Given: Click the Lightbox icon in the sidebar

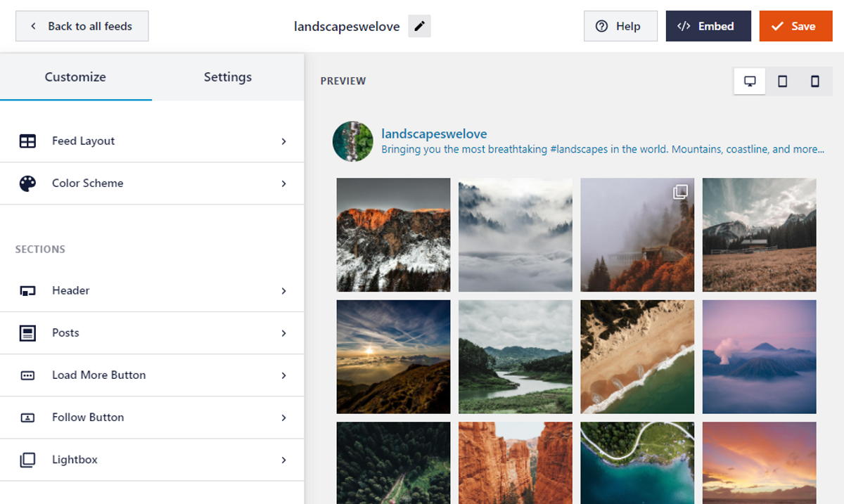Looking at the screenshot, I should [27, 460].
